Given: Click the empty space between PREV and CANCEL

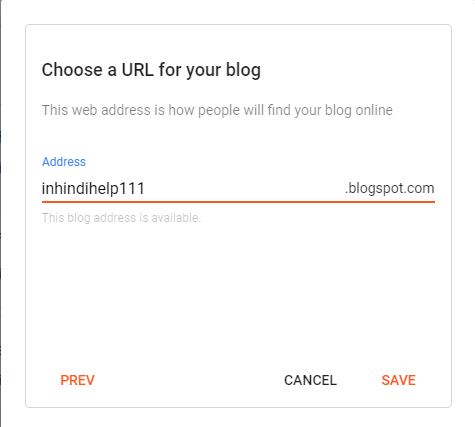Looking at the screenshot, I should click(x=189, y=380).
